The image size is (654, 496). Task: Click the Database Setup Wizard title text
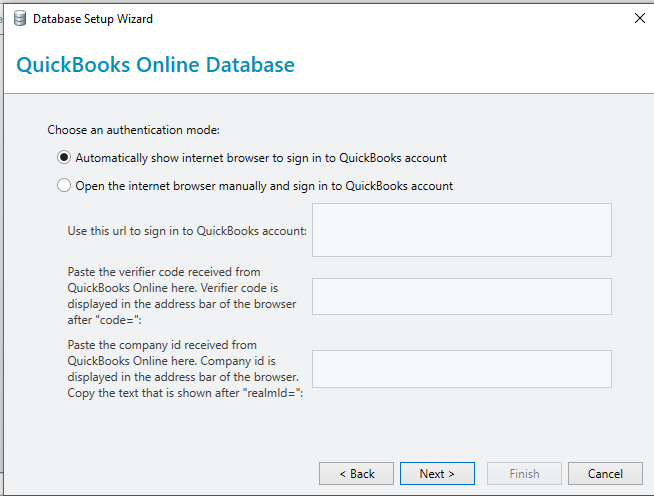pyautogui.click(x=93, y=19)
